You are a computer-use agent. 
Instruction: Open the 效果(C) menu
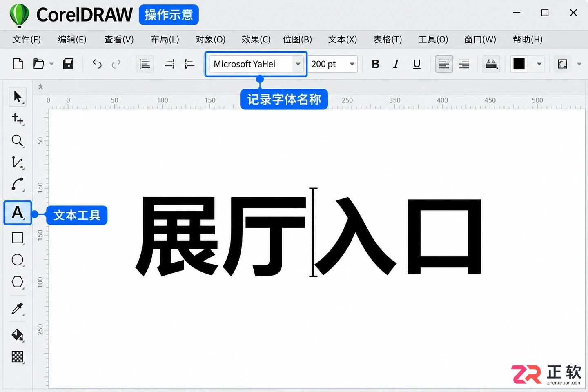tap(256, 40)
